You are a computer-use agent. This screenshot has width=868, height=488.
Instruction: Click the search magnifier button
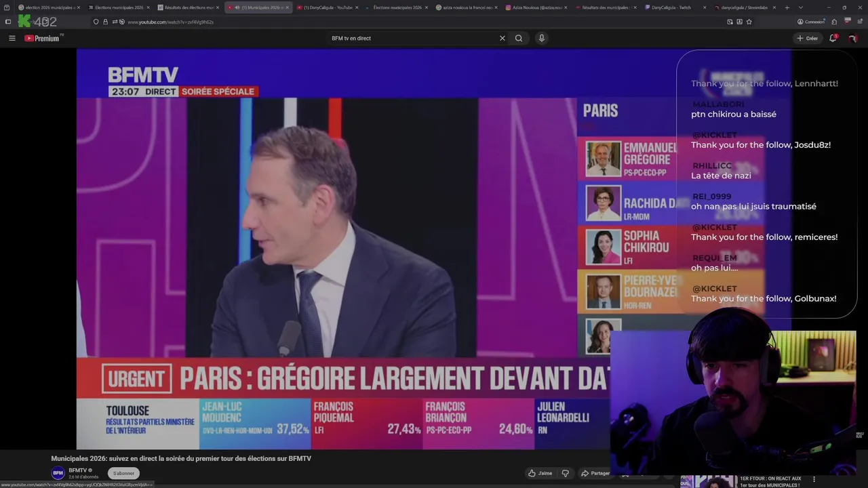click(x=519, y=38)
